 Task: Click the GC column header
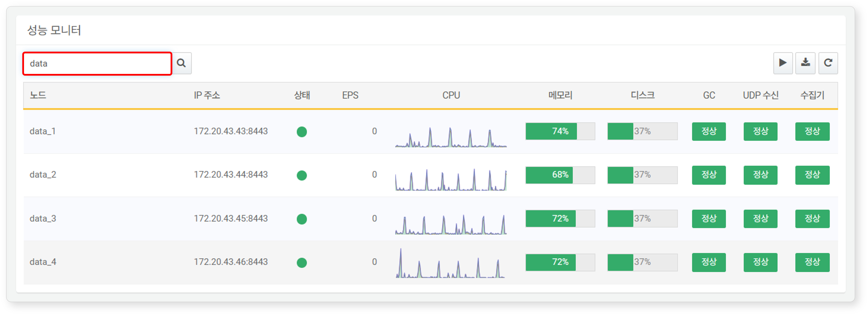[x=709, y=95]
